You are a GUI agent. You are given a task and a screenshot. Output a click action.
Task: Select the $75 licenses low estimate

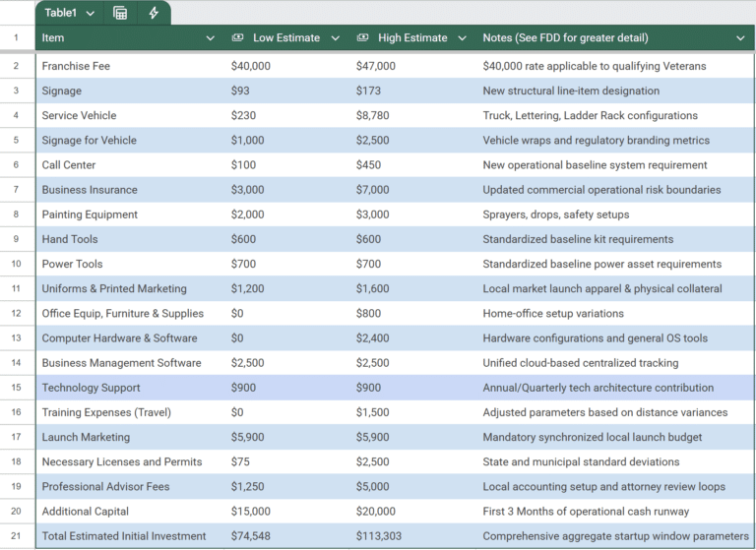(x=287, y=461)
